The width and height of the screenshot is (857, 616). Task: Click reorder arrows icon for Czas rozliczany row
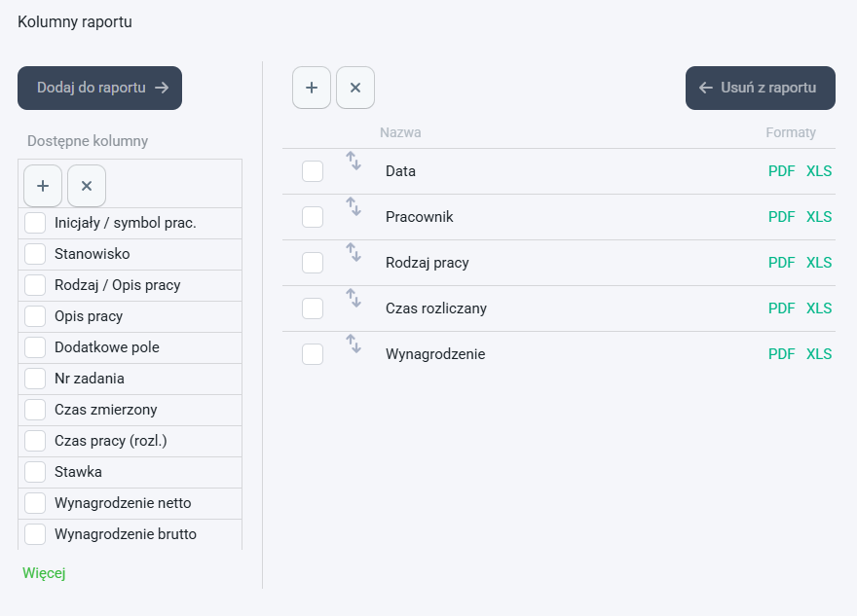tap(354, 299)
